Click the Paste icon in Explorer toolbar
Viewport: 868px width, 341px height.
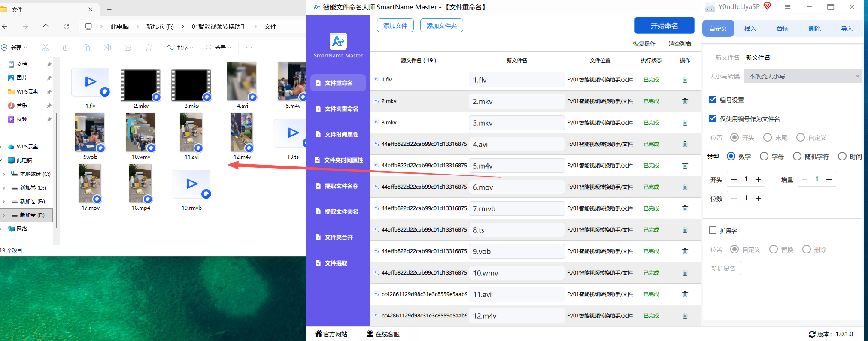[87, 48]
